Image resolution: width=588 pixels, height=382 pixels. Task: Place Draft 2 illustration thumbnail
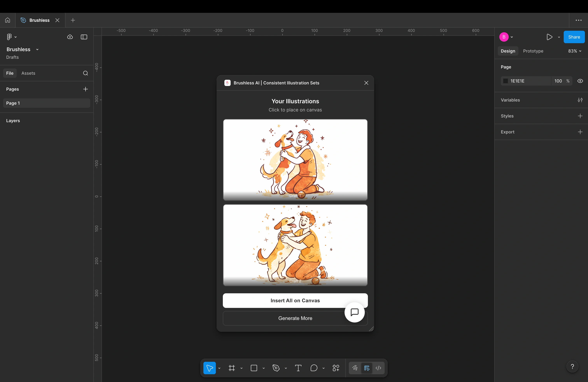pos(295,245)
